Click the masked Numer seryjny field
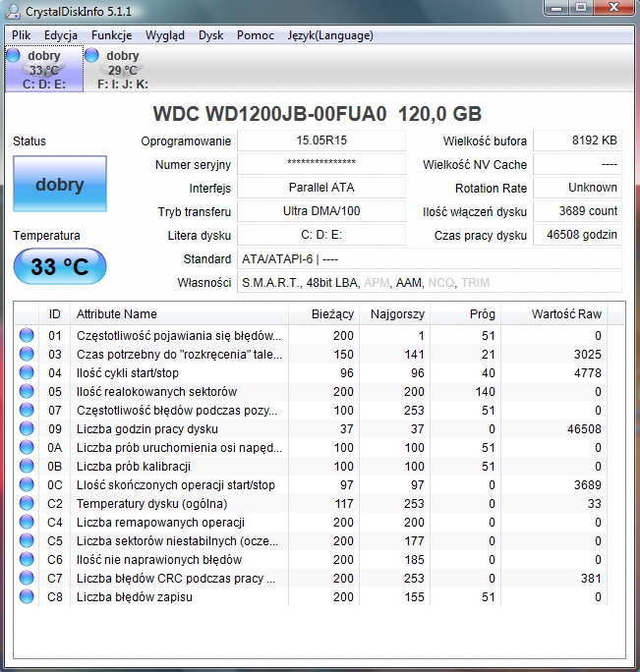Image resolution: width=640 pixels, height=672 pixels. [321, 164]
